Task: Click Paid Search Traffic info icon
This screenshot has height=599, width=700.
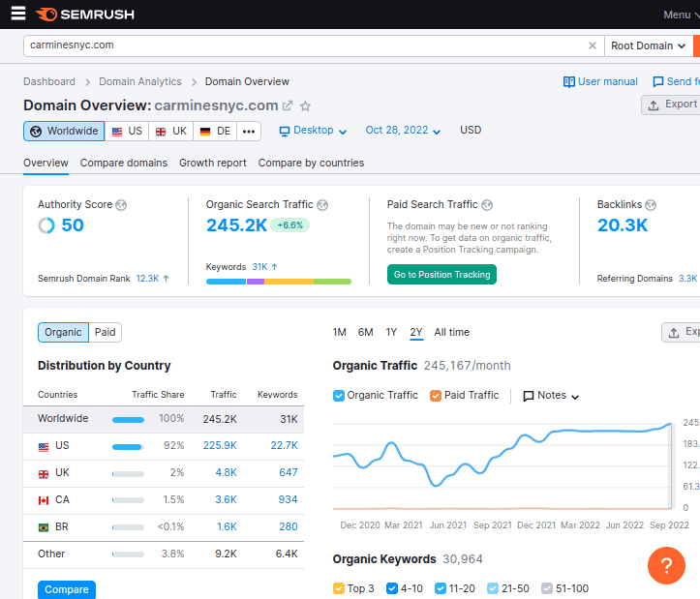Action: pos(487,205)
